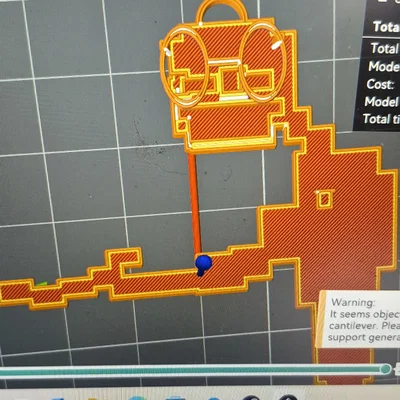Screen dimensions: 400x400
Task: Click the 'Total ti' time statistic row
Action: coord(381,119)
